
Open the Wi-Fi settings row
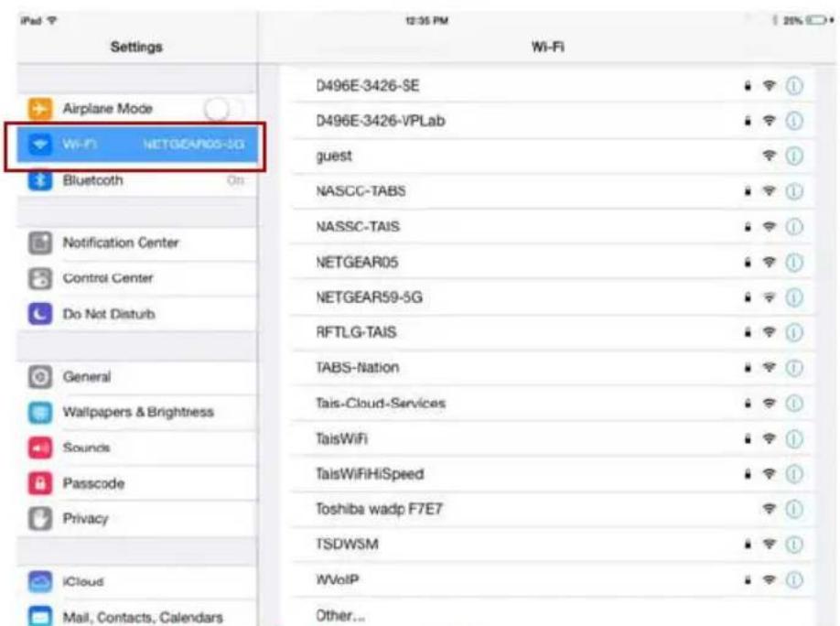click(x=137, y=145)
